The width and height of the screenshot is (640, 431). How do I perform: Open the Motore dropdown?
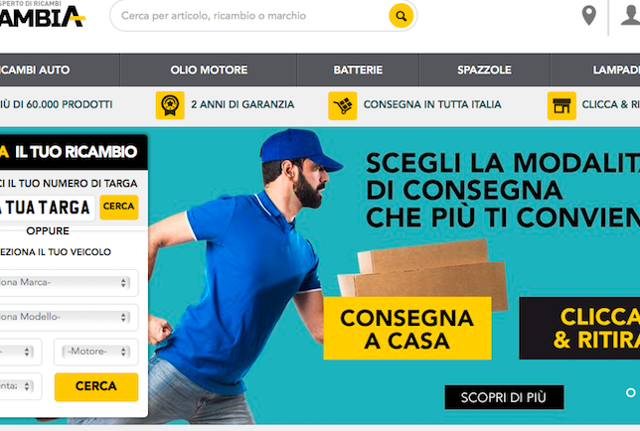(x=96, y=351)
